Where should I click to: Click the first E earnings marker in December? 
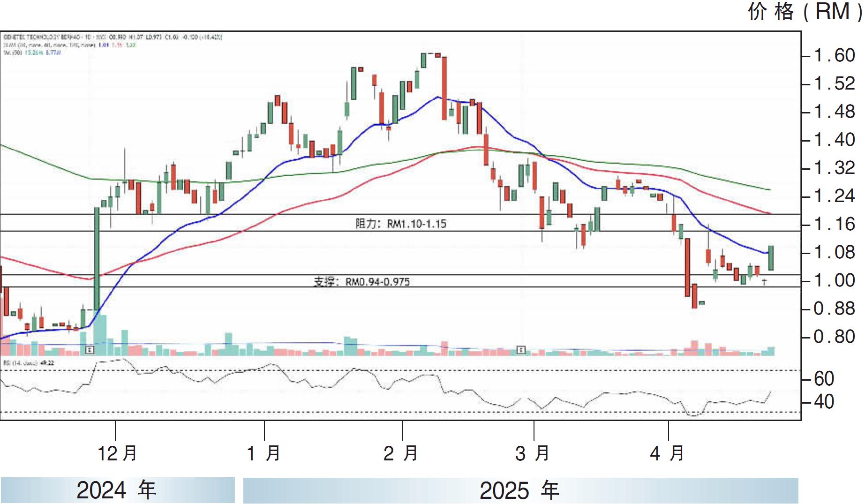[x=90, y=350]
